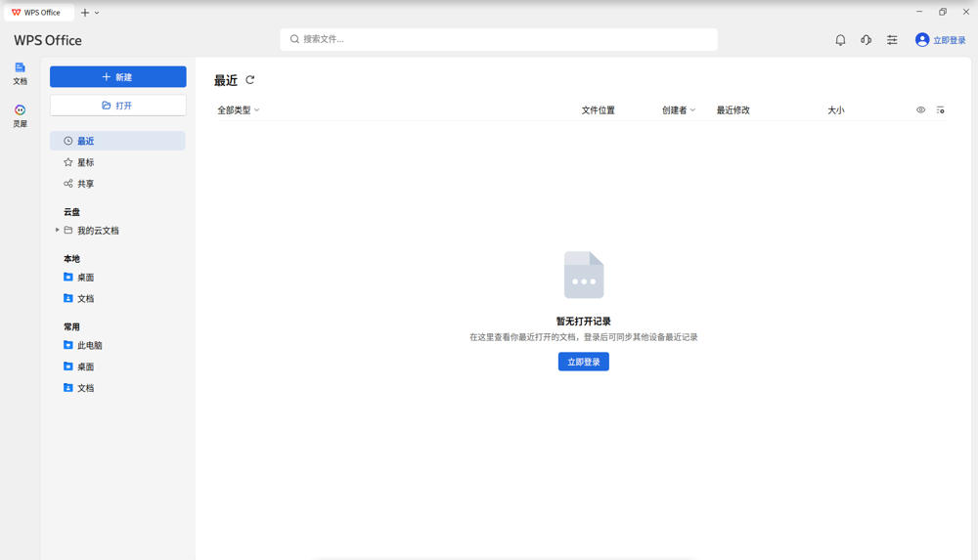
Task: Click the new tab plus icon
Action: click(85, 13)
